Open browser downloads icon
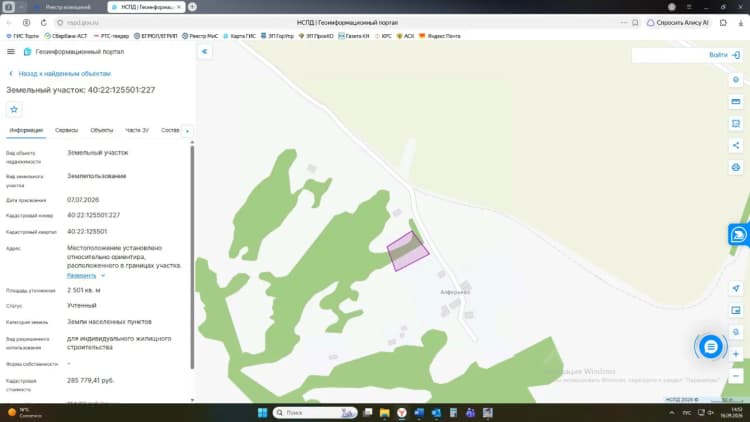Screen dimensions: 750x422 [740, 22]
